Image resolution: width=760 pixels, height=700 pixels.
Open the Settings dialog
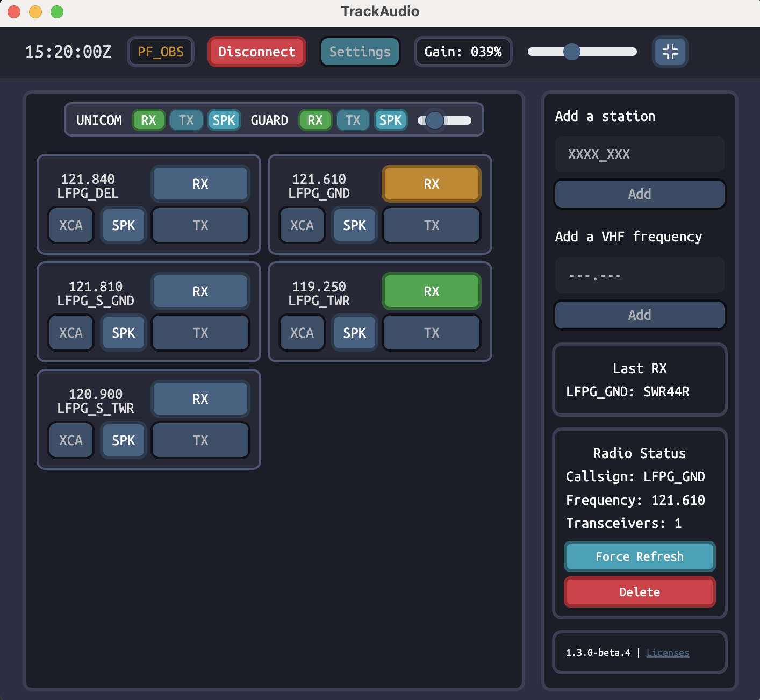point(360,52)
